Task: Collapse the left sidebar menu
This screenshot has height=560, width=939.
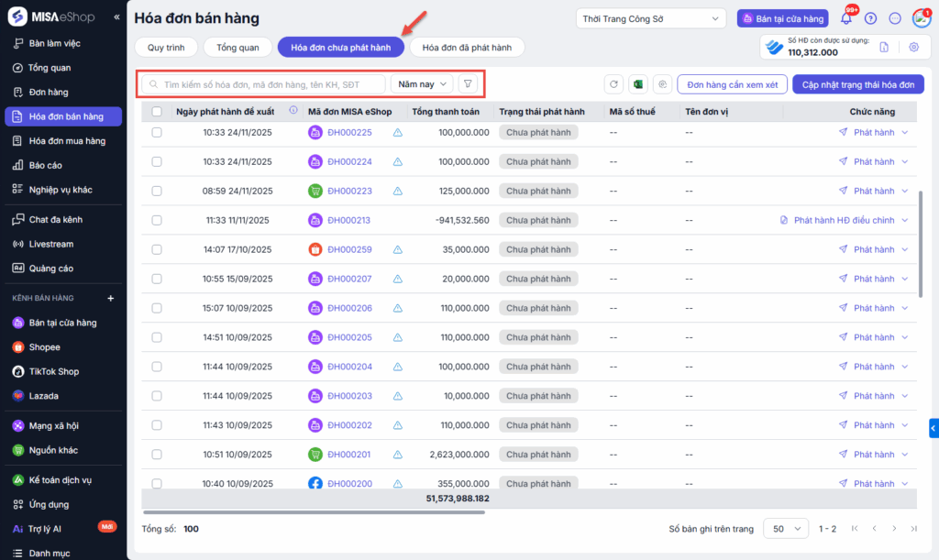Action: tap(116, 17)
